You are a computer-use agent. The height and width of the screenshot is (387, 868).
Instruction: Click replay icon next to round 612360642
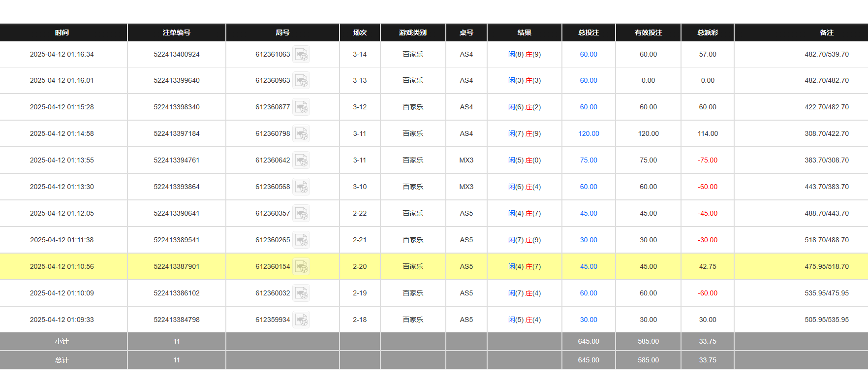[301, 160]
